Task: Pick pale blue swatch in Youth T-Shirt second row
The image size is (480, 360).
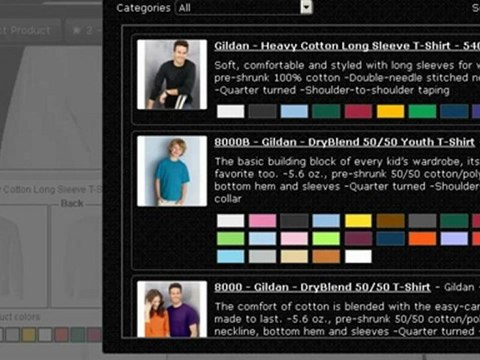Action: pyautogui.click(x=262, y=239)
